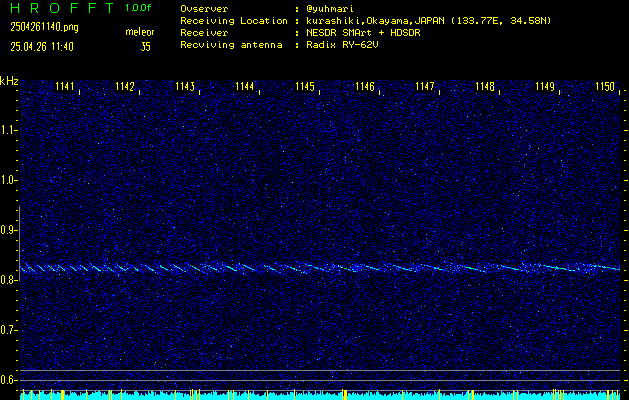The image size is (629, 400).
Task: Click the 1143 time marker
Action: point(185,86)
